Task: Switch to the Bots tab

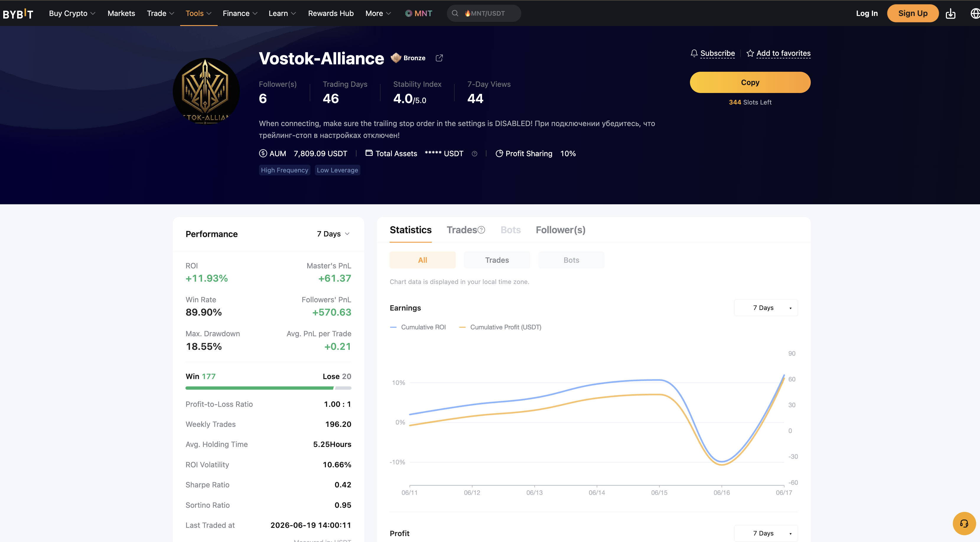Action: (511, 230)
